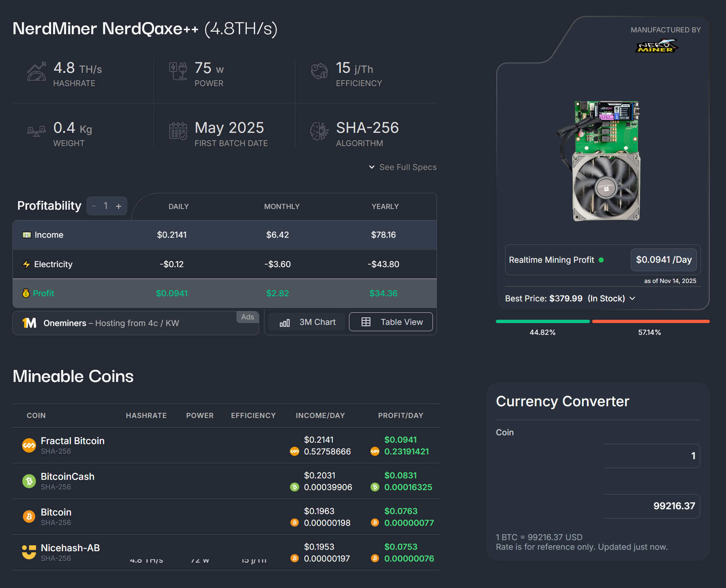Image resolution: width=726 pixels, height=588 pixels.
Task: Click the green 44.82% progress bar
Action: pyautogui.click(x=542, y=322)
